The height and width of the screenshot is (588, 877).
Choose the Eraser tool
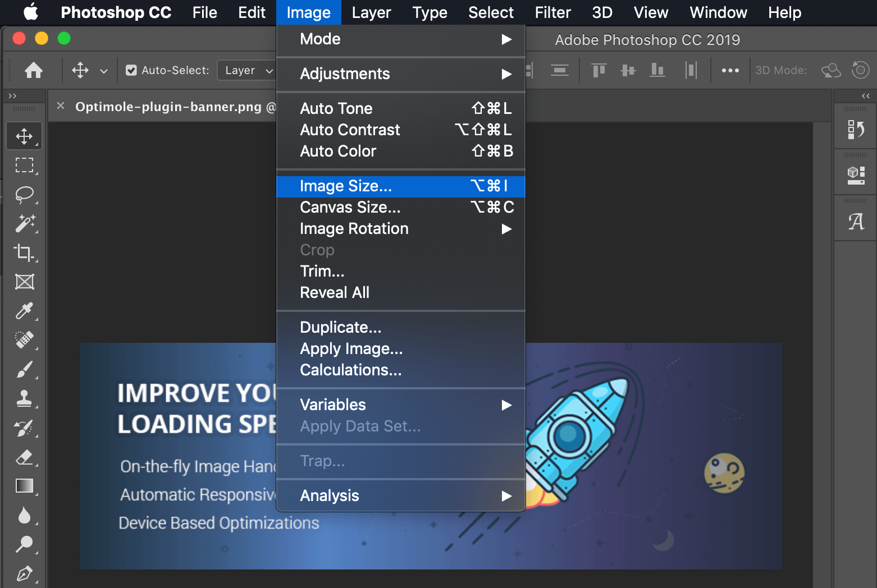pos(24,457)
